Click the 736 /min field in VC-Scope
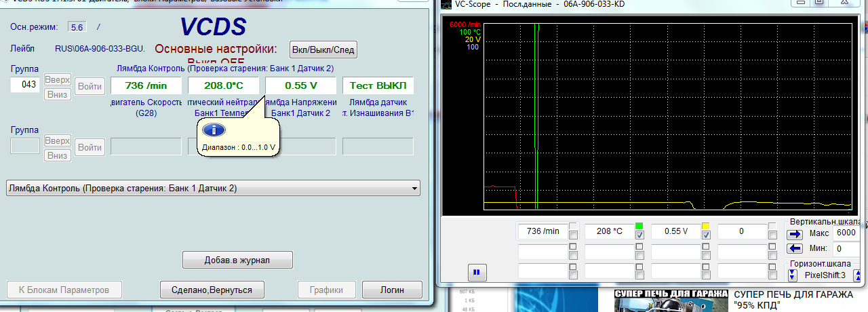868x312 pixels. [x=542, y=231]
